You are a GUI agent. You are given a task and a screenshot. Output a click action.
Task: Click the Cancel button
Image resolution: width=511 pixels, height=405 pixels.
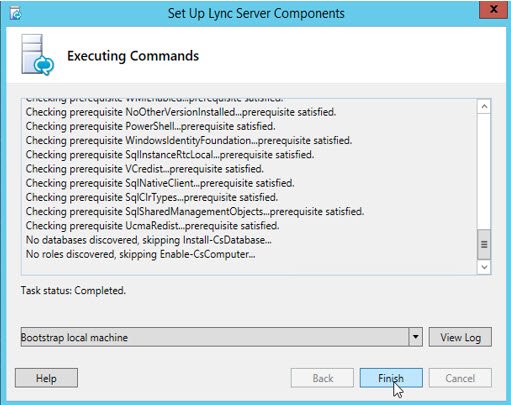460,378
